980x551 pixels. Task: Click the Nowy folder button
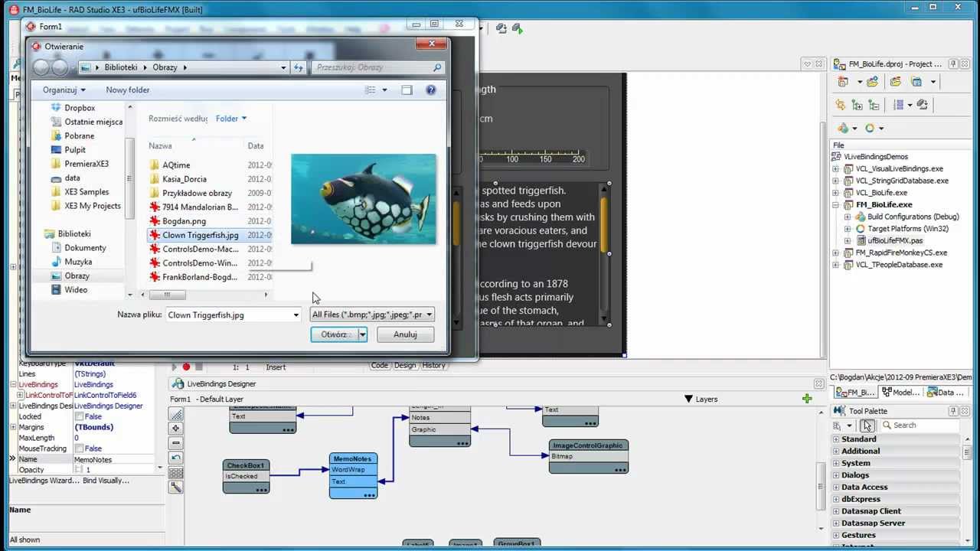coord(128,90)
